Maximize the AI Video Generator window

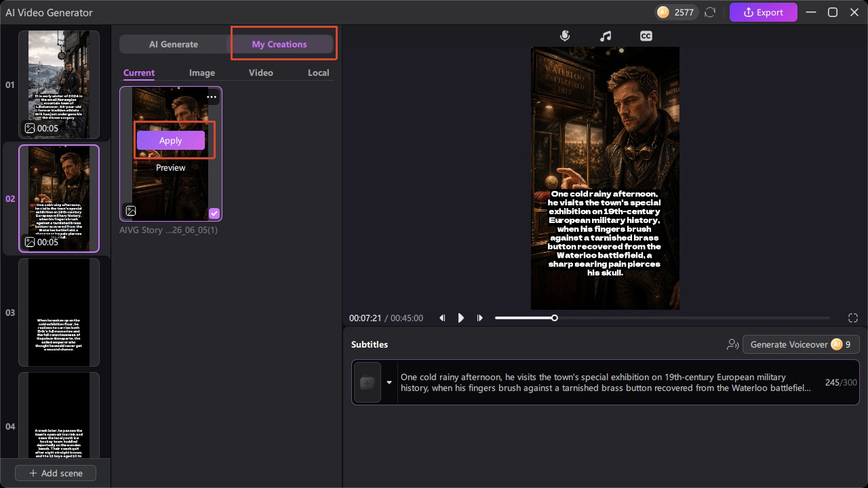tap(833, 12)
